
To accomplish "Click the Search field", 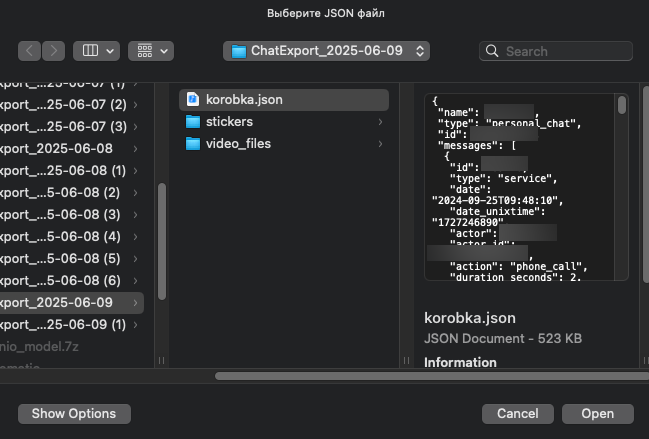I will click(556, 51).
